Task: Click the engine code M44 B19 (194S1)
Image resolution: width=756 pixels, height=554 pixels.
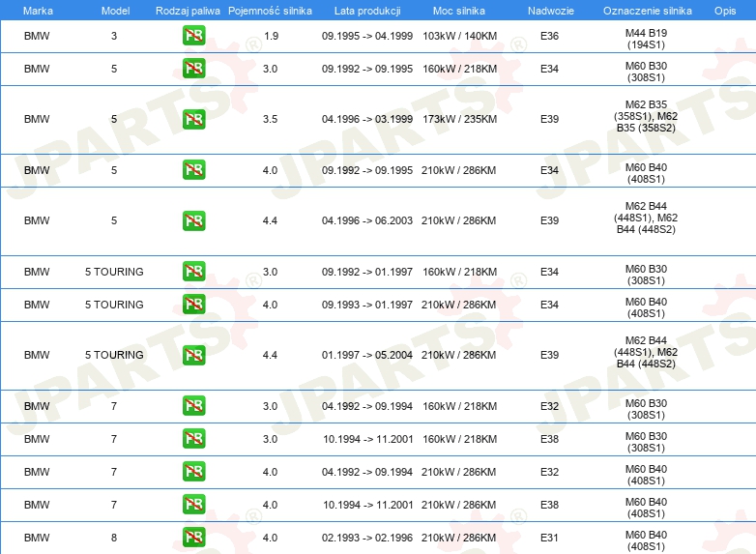Action: pyautogui.click(x=646, y=39)
